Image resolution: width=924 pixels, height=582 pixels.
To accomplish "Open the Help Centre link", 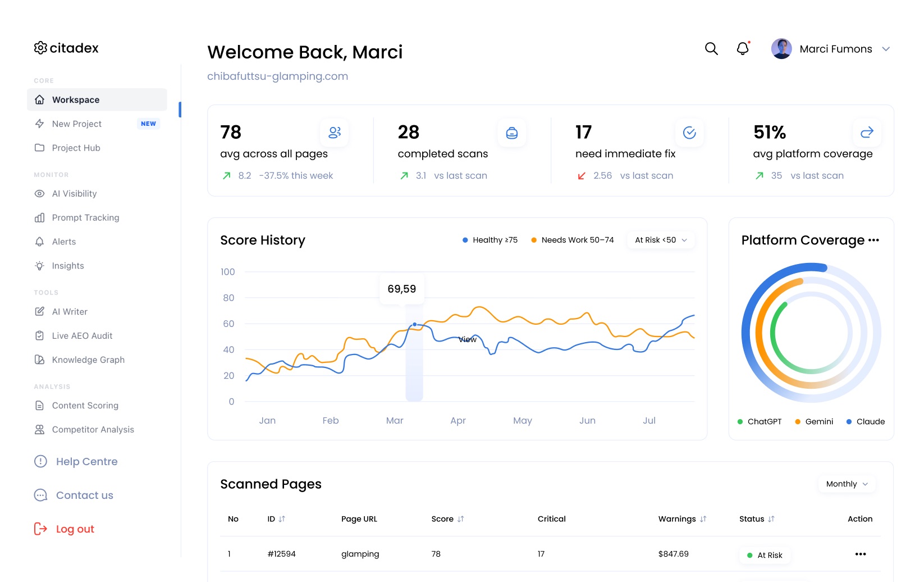I will (x=86, y=462).
